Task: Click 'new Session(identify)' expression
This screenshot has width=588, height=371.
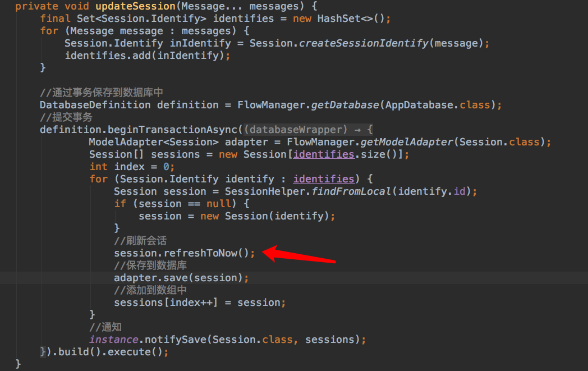Action: tap(264, 217)
